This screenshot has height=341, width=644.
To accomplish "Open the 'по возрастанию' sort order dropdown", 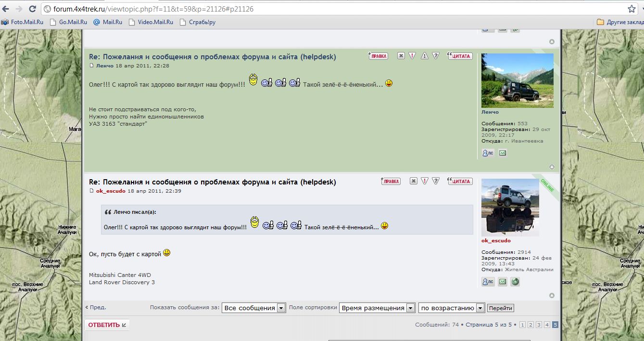I will tap(452, 308).
